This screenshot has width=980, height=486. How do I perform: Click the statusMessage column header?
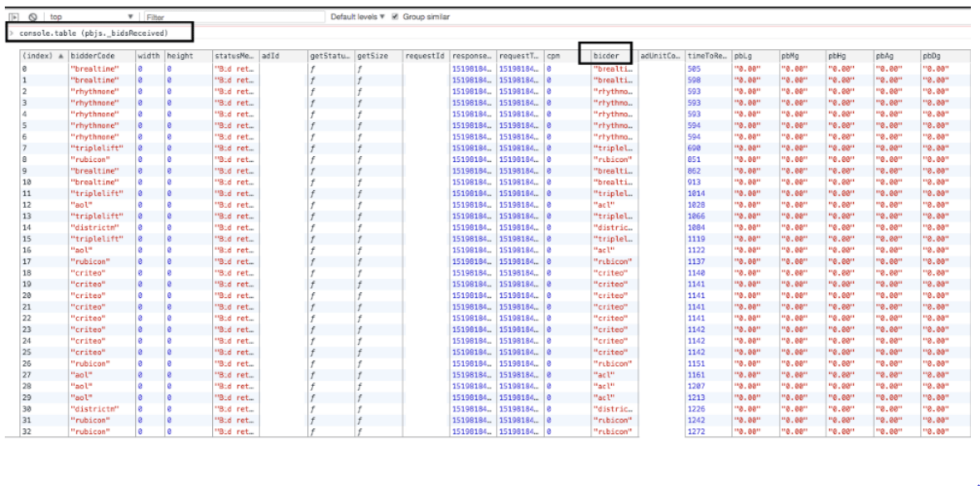(x=234, y=56)
